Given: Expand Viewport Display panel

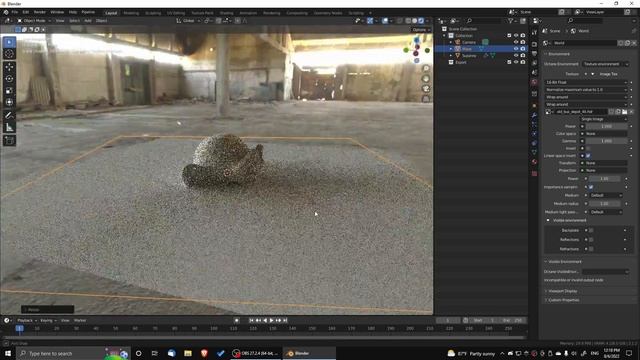Looking at the screenshot, I should 562,291.
